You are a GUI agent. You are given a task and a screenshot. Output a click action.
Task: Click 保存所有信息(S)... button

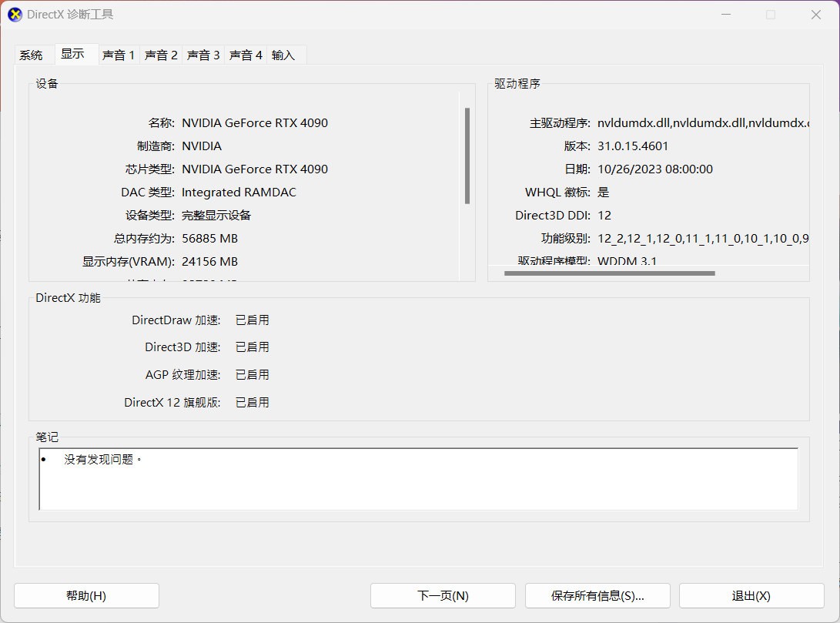coord(597,596)
